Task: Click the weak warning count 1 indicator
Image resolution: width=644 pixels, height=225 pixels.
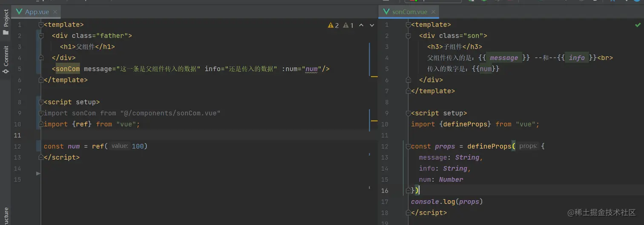Action: pyautogui.click(x=348, y=25)
